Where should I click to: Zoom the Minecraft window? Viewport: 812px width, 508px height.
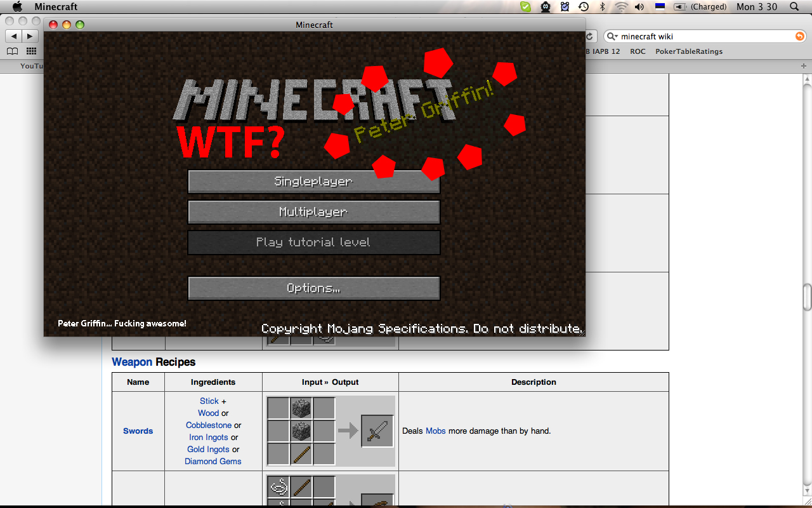80,25
